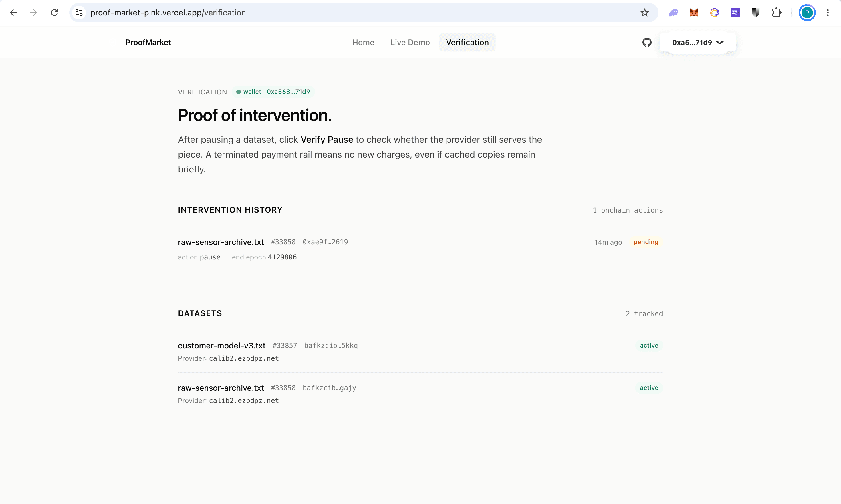Open the purple ghost wallet extension
Image resolution: width=841 pixels, height=504 pixels.
click(x=673, y=13)
